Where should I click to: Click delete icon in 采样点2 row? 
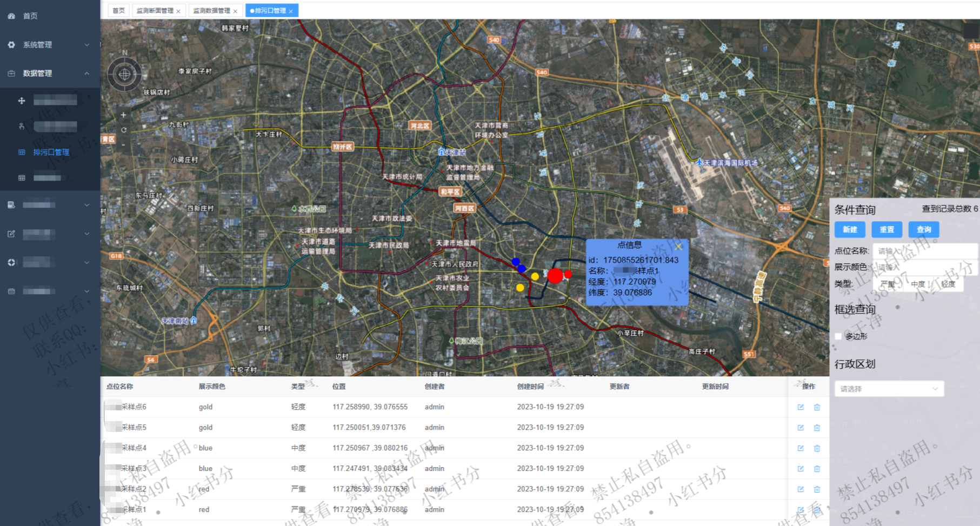(x=817, y=489)
